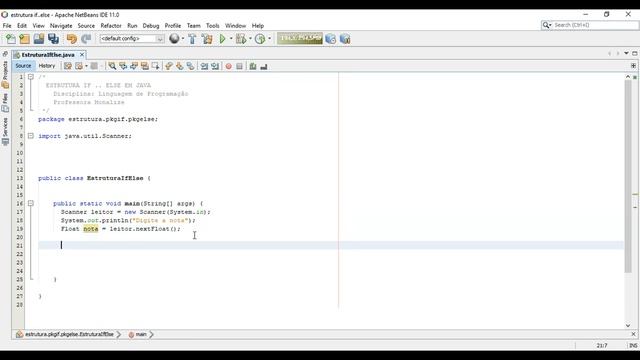Toggle the INS insert mode indicator
This screenshot has width=640, height=360.
pyautogui.click(x=633, y=345)
